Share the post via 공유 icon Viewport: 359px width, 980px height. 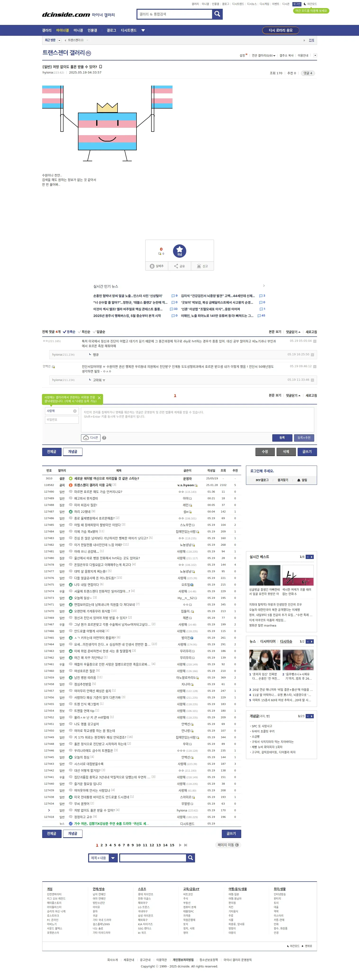pos(180,266)
